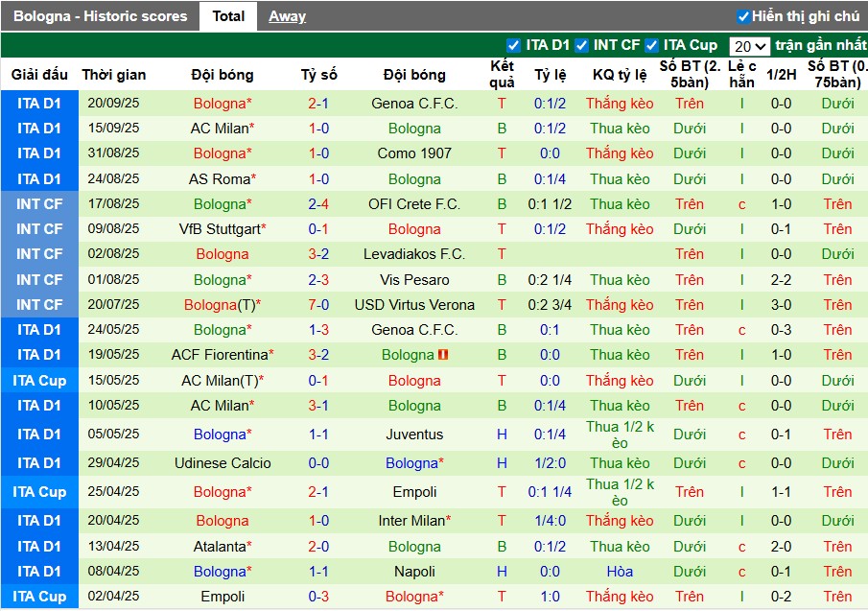Image resolution: width=868 pixels, height=611 pixels.
Task: Click the ITA Cup badge for 15/05/25
Action: tap(39, 381)
